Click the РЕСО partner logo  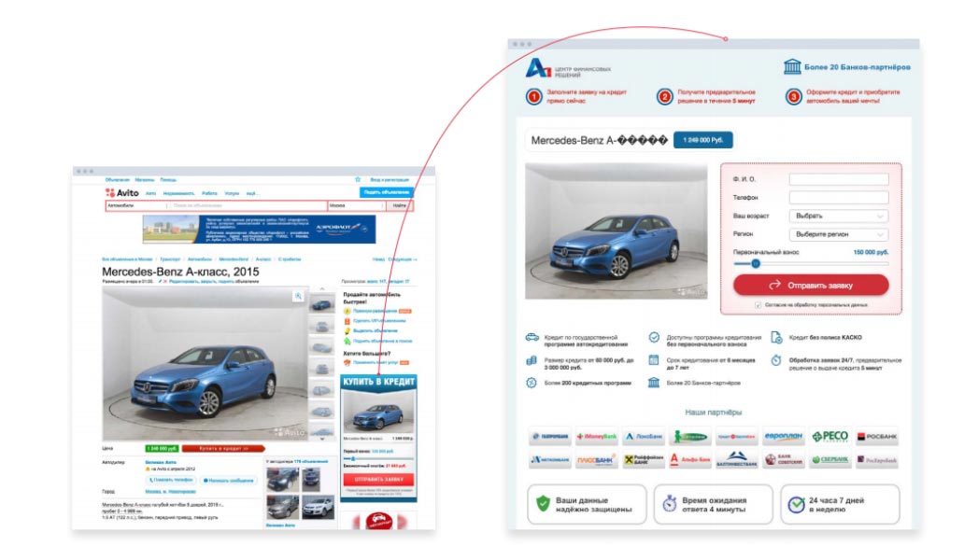pyautogui.click(x=829, y=436)
